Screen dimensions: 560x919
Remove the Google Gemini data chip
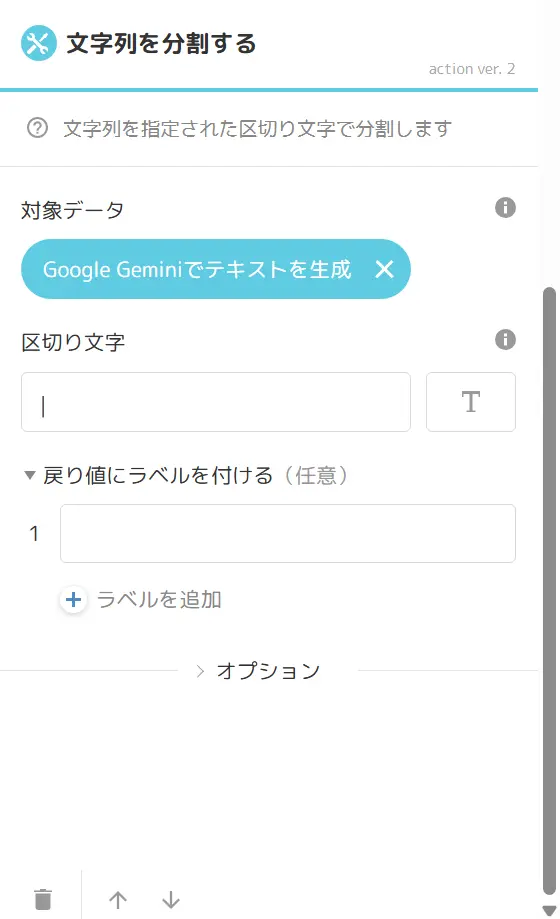tap(384, 269)
